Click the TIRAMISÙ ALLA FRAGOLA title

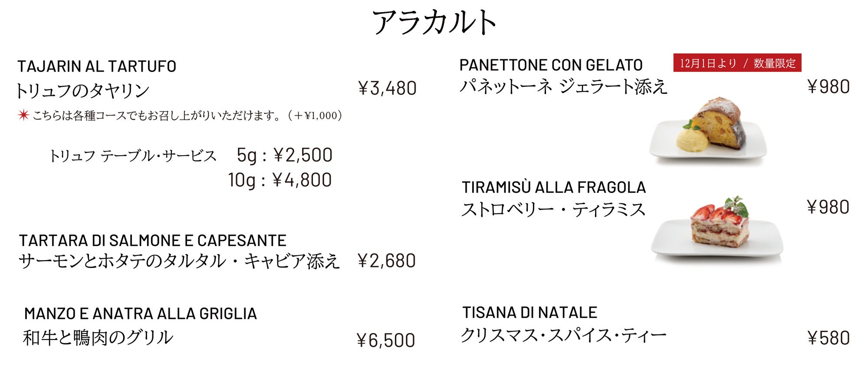[554, 187]
